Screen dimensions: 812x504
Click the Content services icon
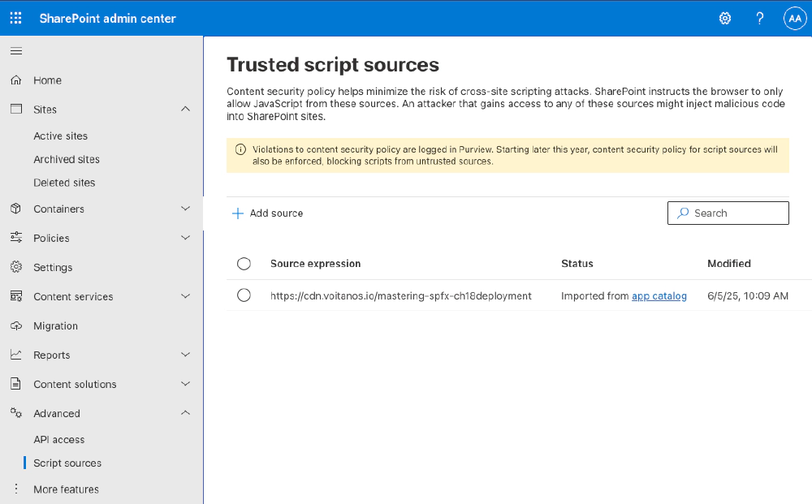pyautogui.click(x=16, y=296)
